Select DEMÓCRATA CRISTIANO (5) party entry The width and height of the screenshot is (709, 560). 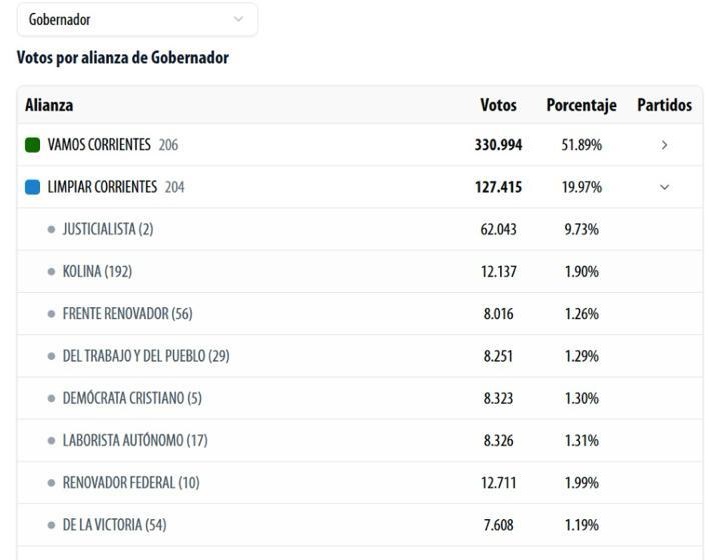tap(132, 398)
